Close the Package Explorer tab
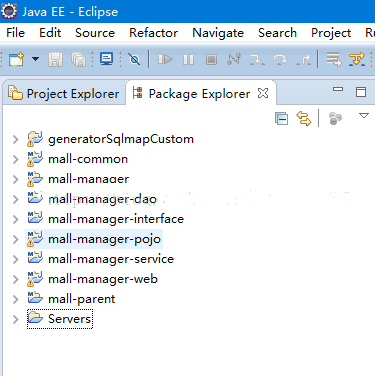The width and height of the screenshot is (375, 376). (x=263, y=93)
